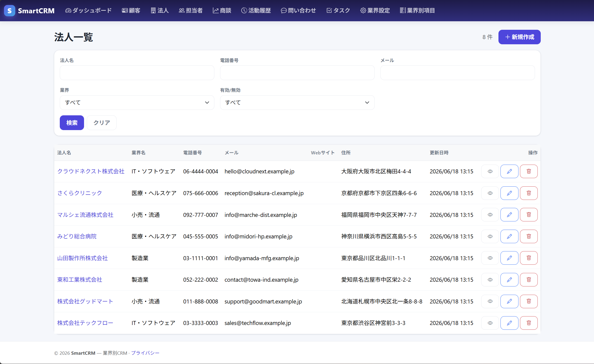View みどり総合病院 details via eye icon
Viewport: 594px width, 364px height.
[490, 236]
